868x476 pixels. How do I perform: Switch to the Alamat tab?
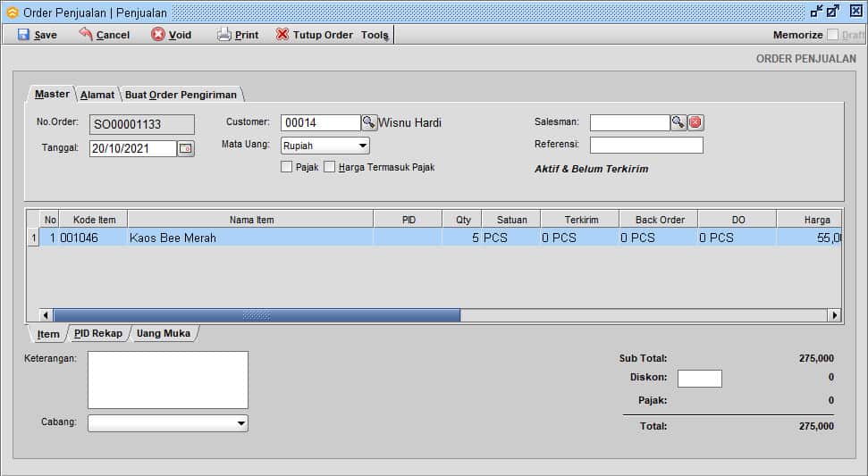click(x=97, y=95)
